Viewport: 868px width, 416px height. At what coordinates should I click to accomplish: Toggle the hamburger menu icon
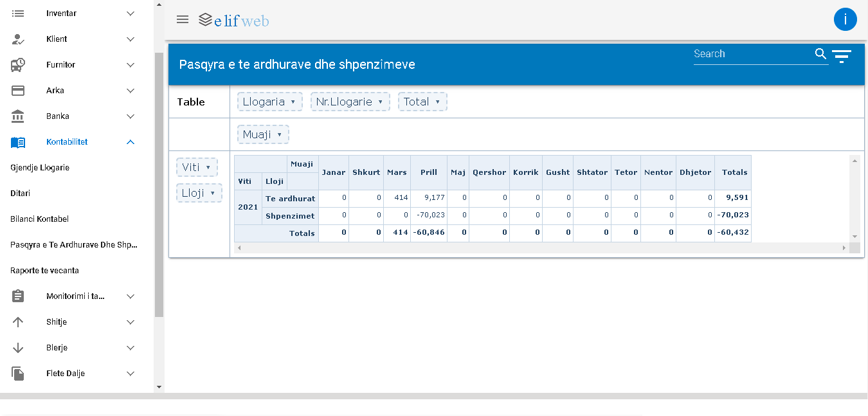(183, 19)
